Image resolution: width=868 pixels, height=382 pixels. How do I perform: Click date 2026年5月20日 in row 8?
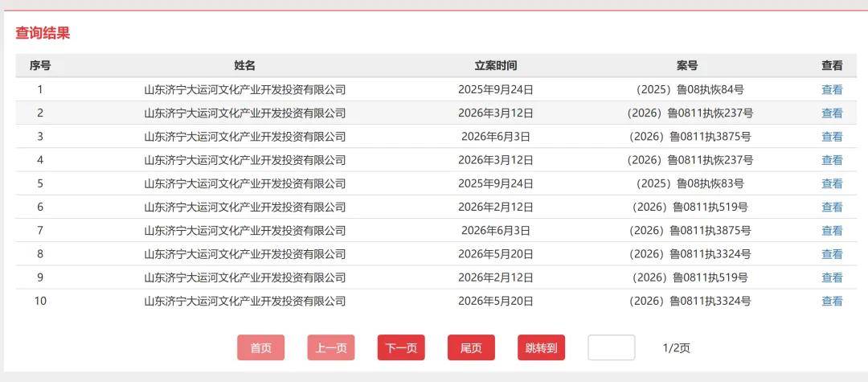495,254
